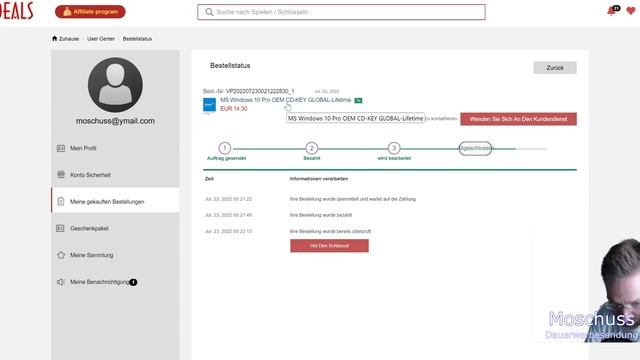Select Meine gekauften Bestellungen

point(115,201)
